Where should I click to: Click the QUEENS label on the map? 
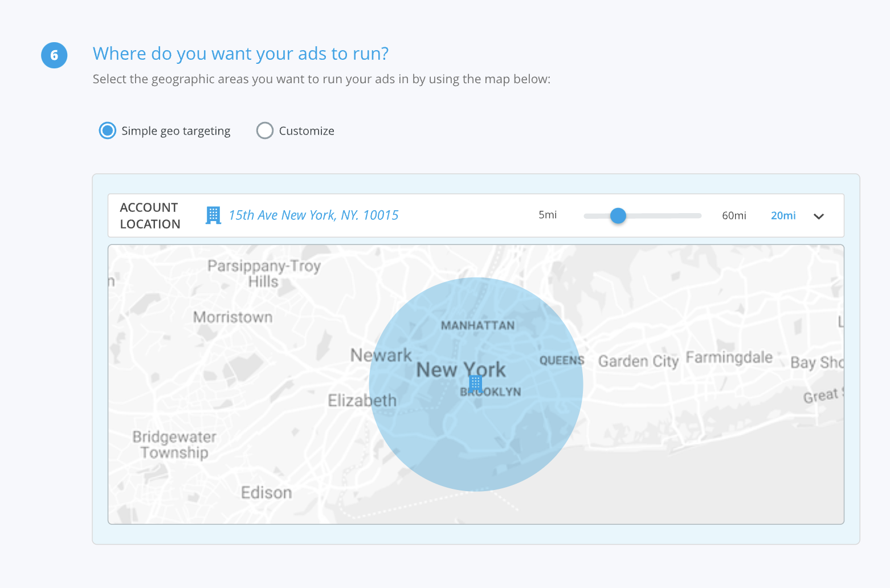click(562, 360)
